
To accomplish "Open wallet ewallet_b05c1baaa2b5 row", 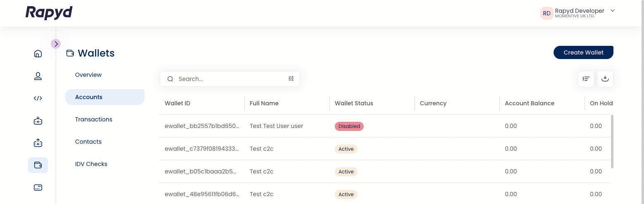I will click(x=385, y=171).
